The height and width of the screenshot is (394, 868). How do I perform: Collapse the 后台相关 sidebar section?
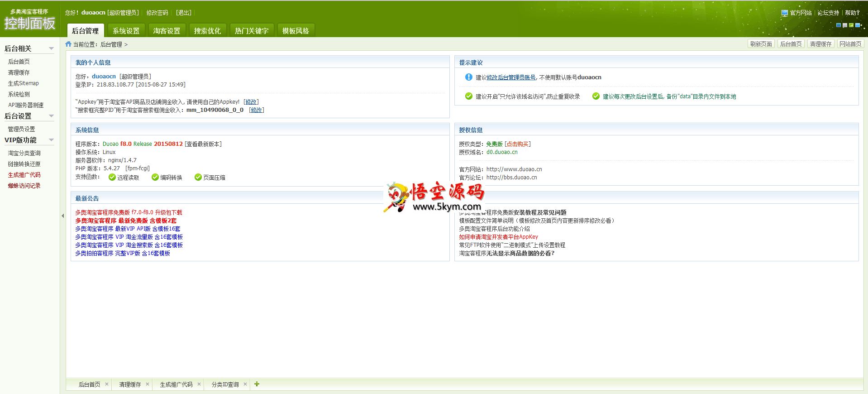[x=51, y=48]
